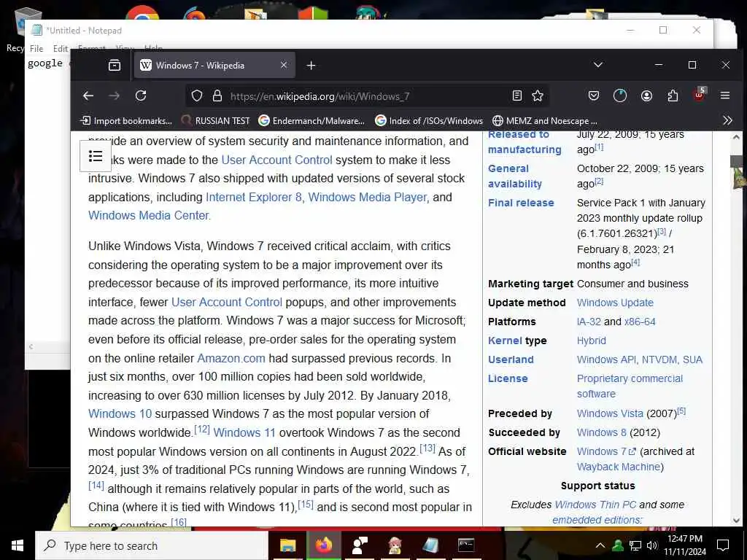Bookmark this page with the star icon
Viewport: 747px width, 560px height.
point(538,96)
